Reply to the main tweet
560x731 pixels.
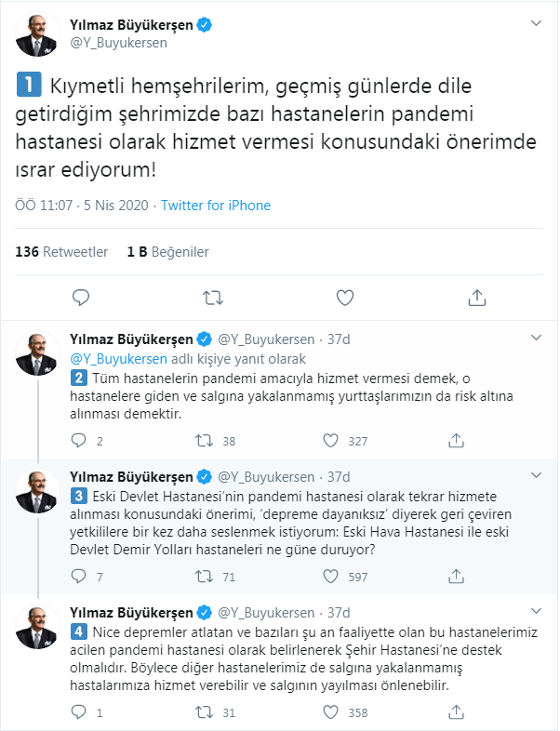point(81,298)
